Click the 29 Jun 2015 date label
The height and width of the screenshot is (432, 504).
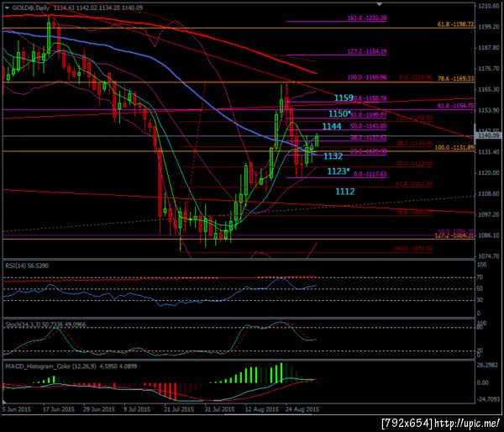click(x=99, y=409)
